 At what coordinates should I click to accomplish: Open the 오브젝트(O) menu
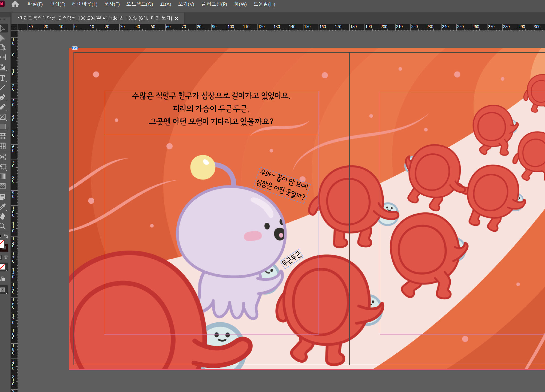pos(140,4)
